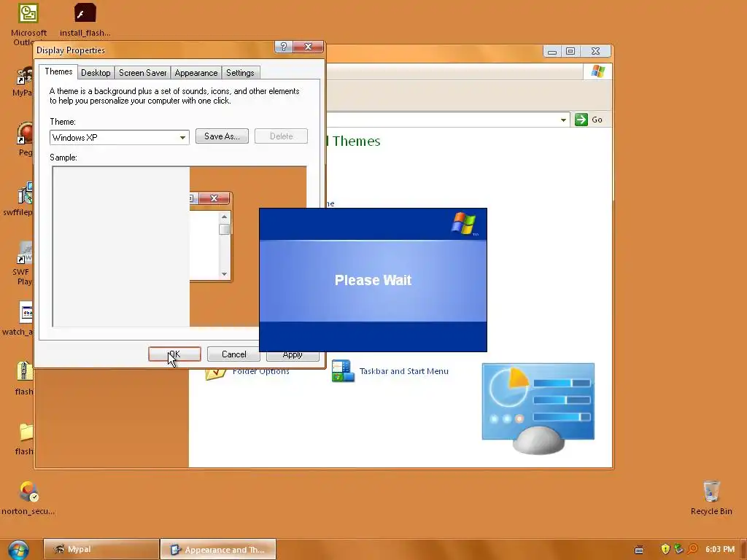Cancel the Display Properties dialog
The height and width of the screenshot is (560, 747).
click(233, 354)
